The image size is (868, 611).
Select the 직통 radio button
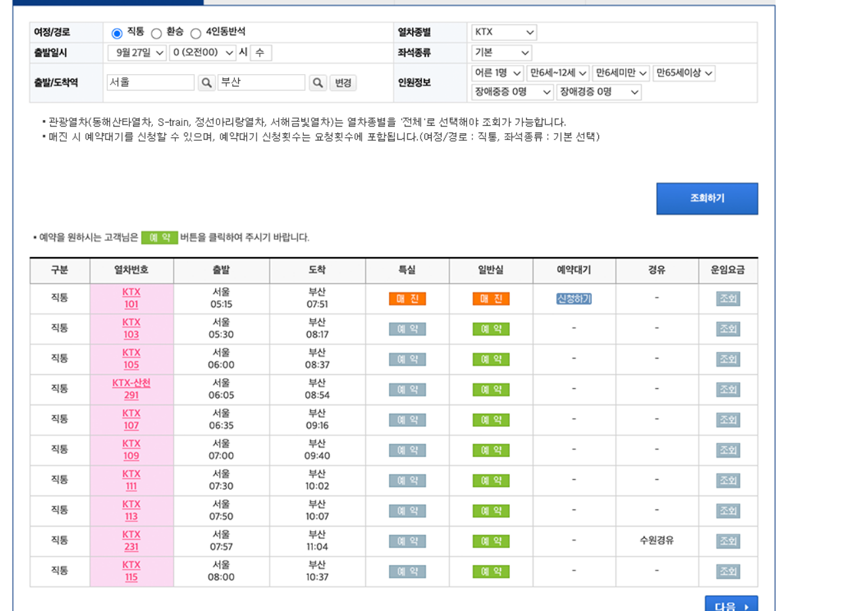(x=117, y=33)
